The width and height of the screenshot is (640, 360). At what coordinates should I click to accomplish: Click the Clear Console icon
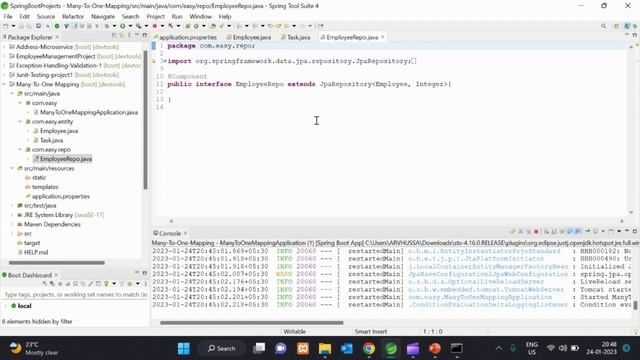click(x=546, y=231)
